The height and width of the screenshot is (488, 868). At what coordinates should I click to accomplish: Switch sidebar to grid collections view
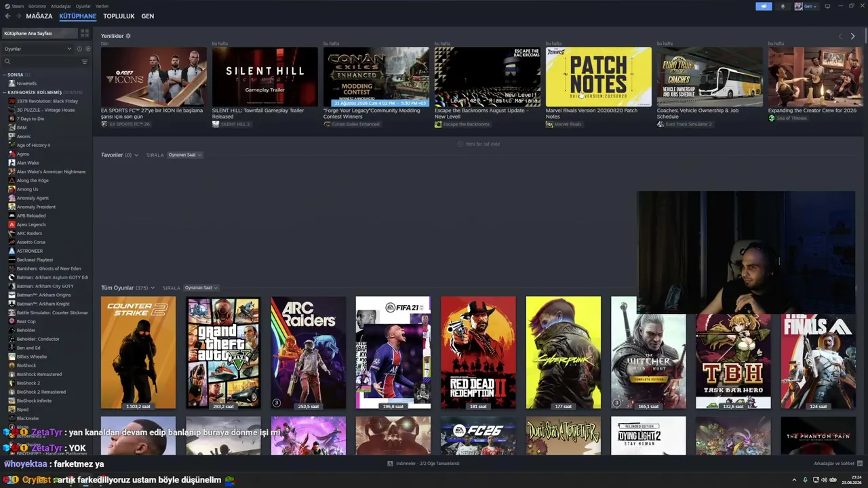pos(85,33)
